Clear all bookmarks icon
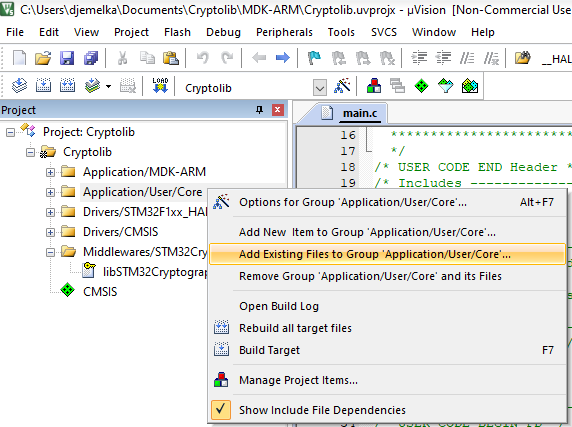 (387, 58)
